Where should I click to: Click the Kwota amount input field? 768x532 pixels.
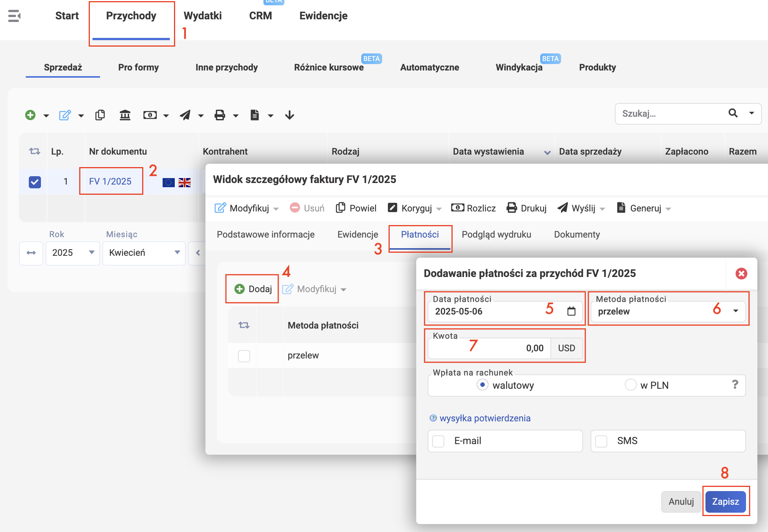[489, 348]
